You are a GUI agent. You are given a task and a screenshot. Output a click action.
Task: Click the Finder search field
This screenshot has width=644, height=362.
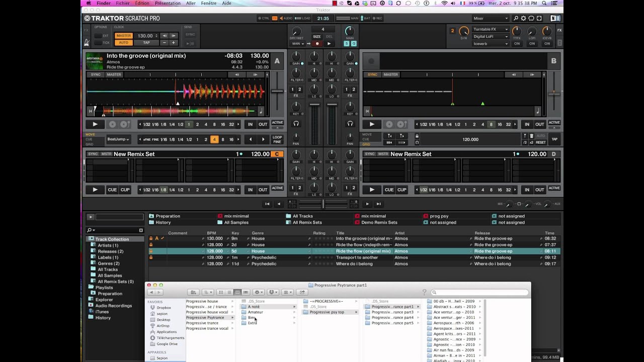tap(479, 292)
